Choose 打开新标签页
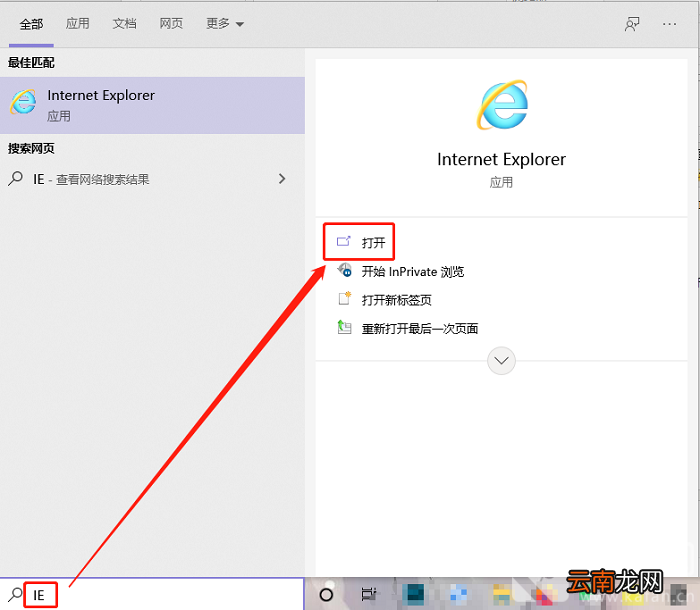 point(384,300)
